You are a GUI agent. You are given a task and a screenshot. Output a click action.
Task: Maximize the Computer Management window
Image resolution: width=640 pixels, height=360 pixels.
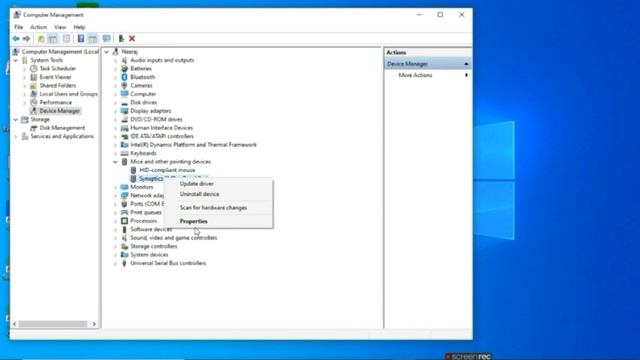[x=440, y=15]
